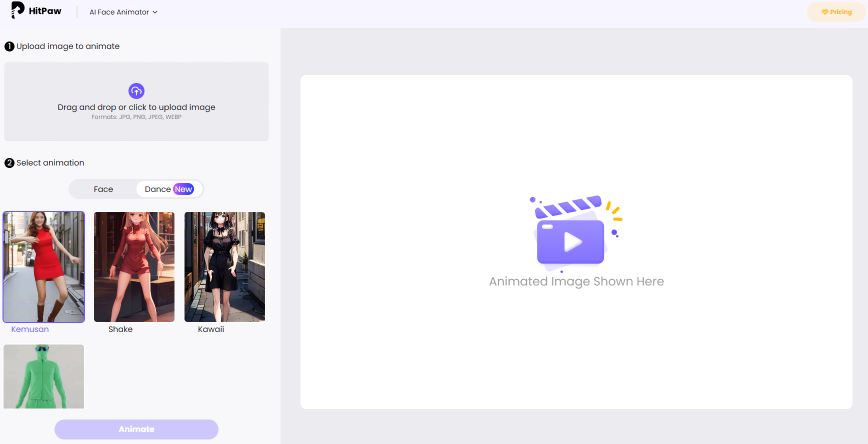The image size is (868, 444).
Task: Select the Shake dance thumbnail
Action: tap(134, 267)
